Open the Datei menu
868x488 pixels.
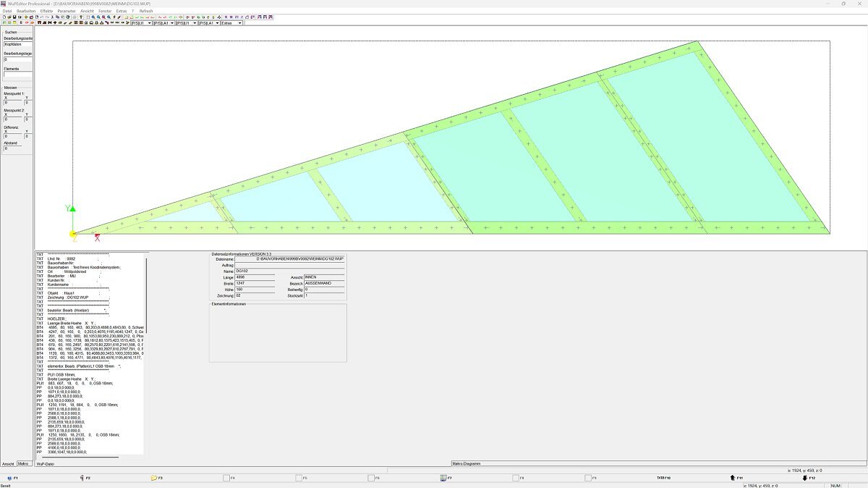click(7, 11)
